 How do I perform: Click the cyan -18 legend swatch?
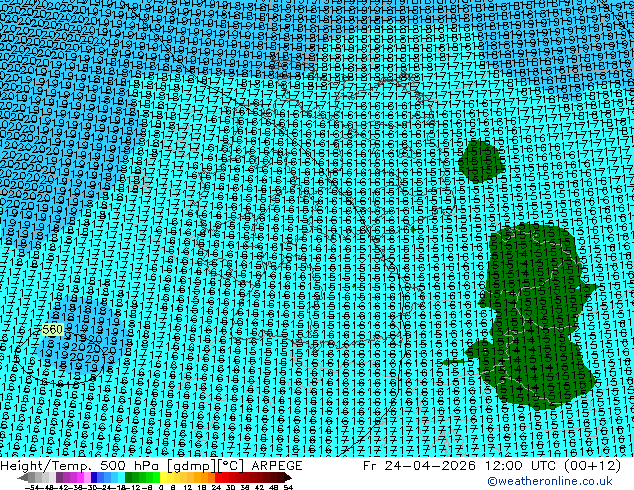tap(121, 477)
